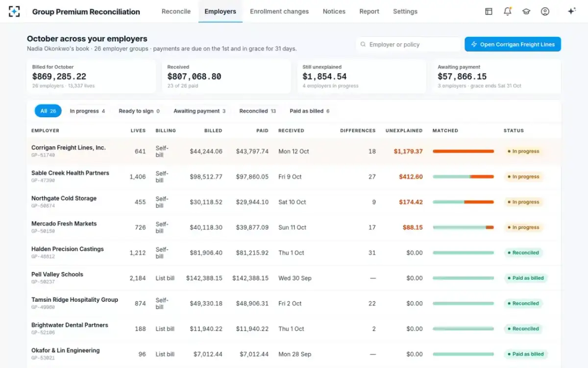This screenshot has width=588, height=368.
Task: Open the Report tab
Action: 369,11
